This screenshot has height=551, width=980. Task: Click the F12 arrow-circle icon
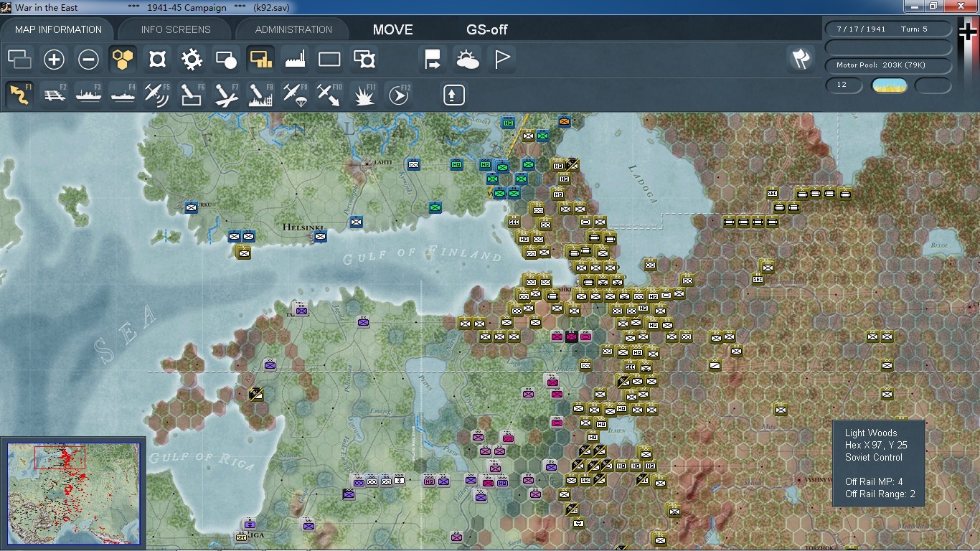399,95
